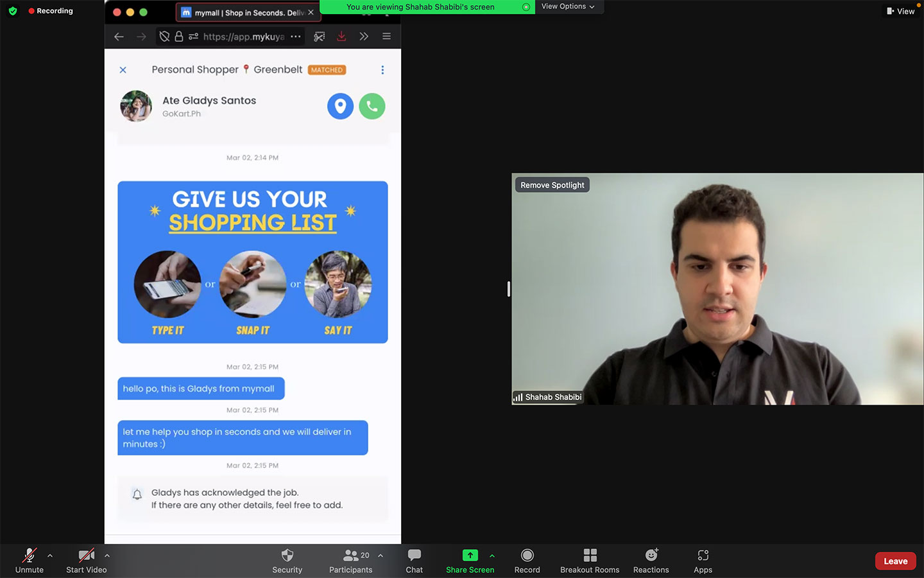Expand the audio options caret next to Unmute
The image size is (924, 578).
(x=50, y=556)
